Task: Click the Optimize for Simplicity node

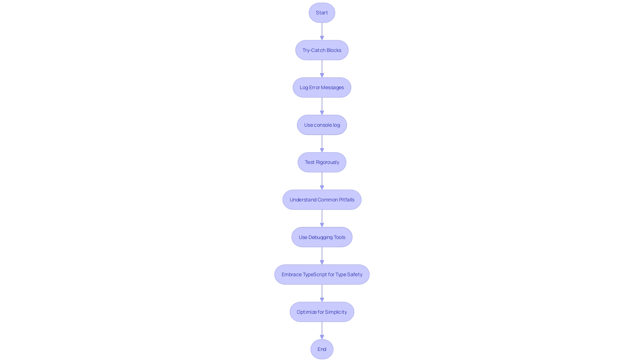Action: click(322, 312)
